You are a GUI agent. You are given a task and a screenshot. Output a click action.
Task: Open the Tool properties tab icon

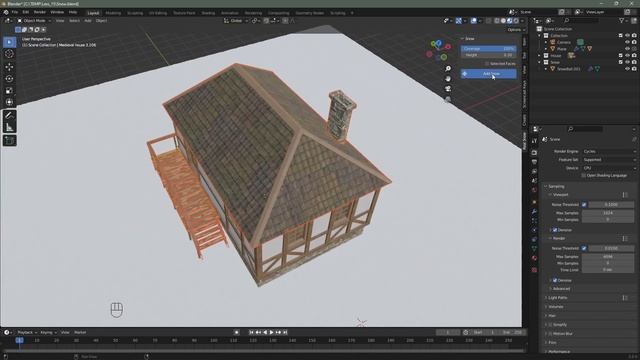click(x=534, y=141)
